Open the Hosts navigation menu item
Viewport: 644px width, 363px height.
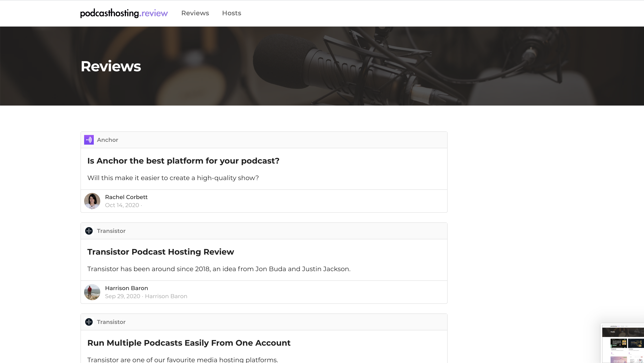coord(231,13)
